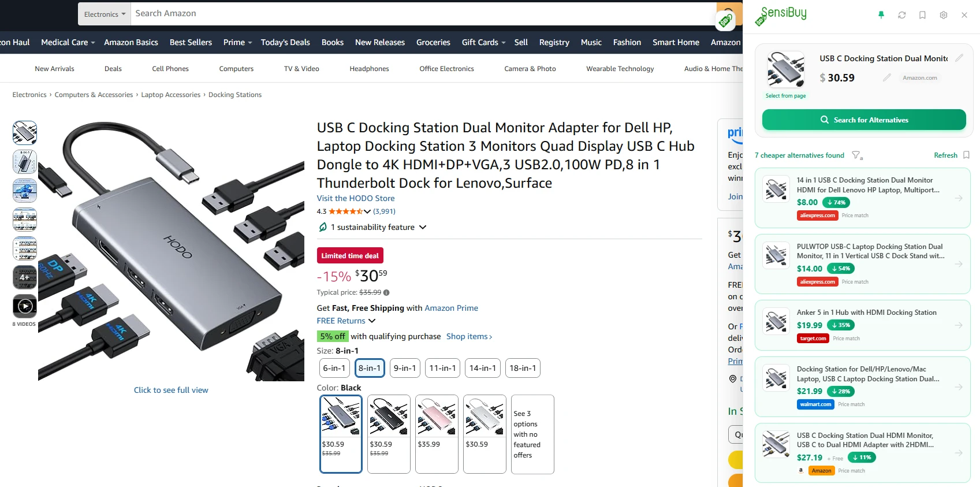Open arrow for PULWTOP docking station alternative

[959, 264]
